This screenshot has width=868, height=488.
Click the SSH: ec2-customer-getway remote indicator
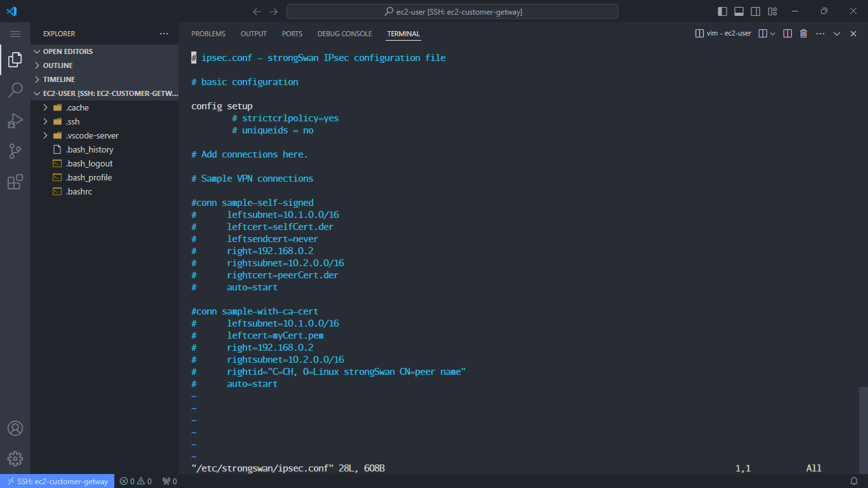point(57,481)
